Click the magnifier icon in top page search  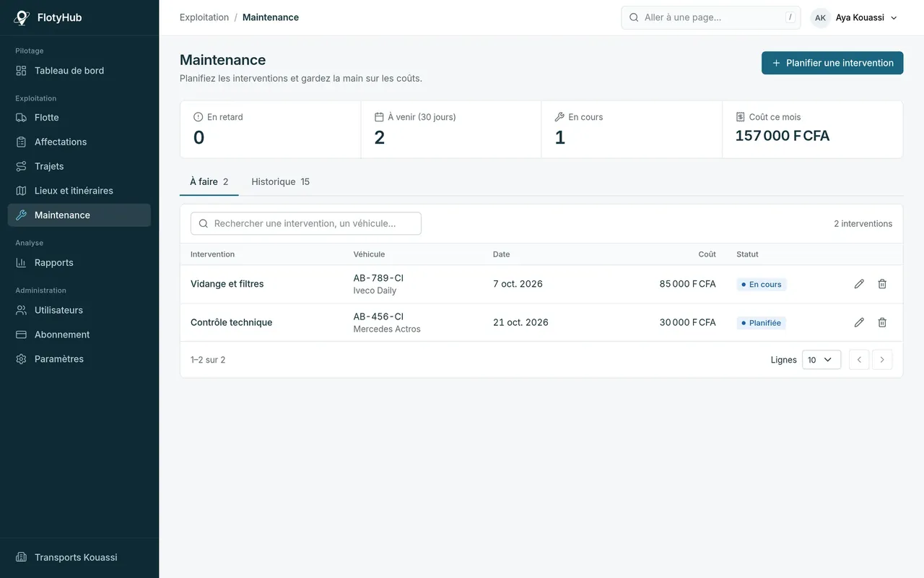tap(634, 17)
